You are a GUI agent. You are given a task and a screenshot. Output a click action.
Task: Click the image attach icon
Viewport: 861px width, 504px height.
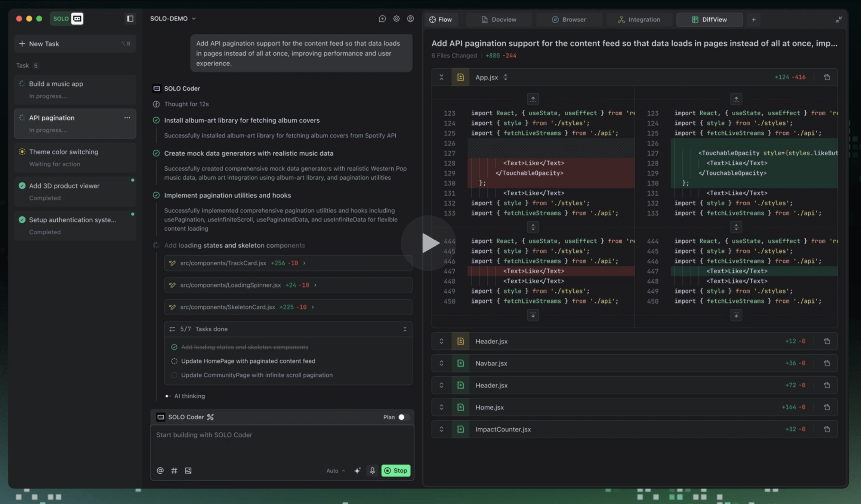click(x=188, y=470)
